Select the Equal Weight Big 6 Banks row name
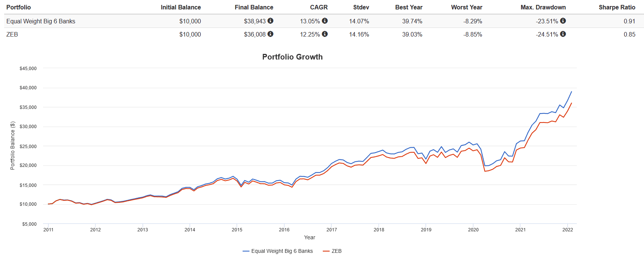 (41, 21)
